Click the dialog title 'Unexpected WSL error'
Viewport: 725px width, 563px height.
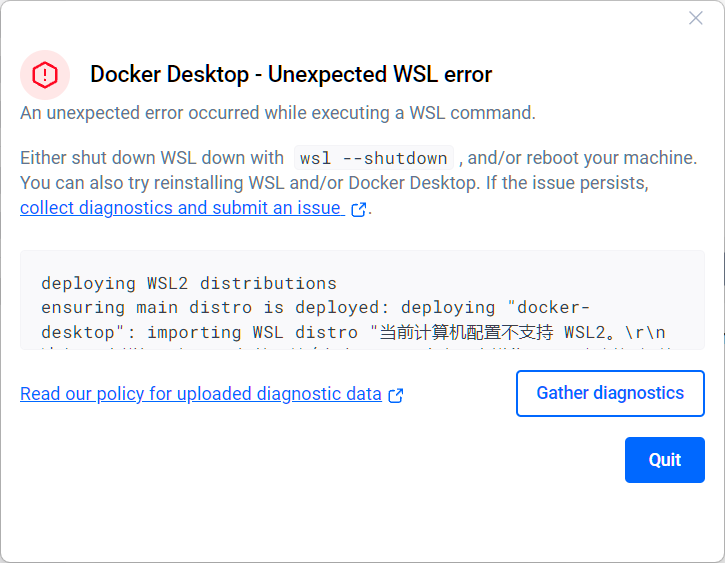coord(291,74)
